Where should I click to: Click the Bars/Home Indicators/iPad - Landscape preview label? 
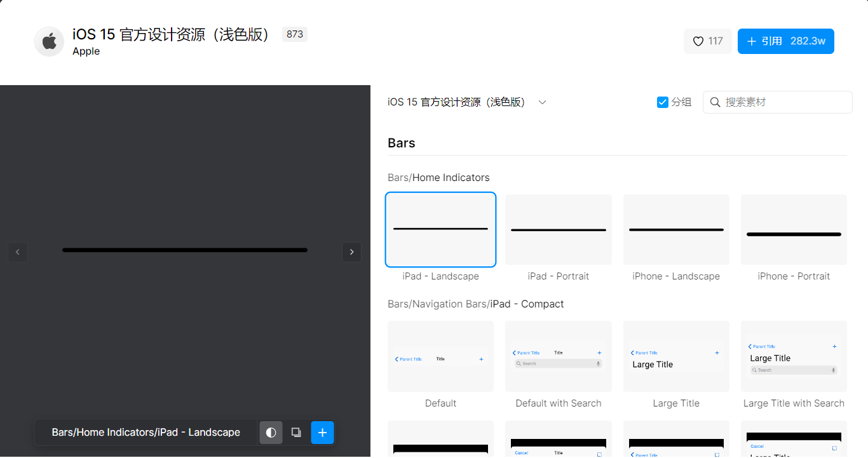click(x=146, y=433)
